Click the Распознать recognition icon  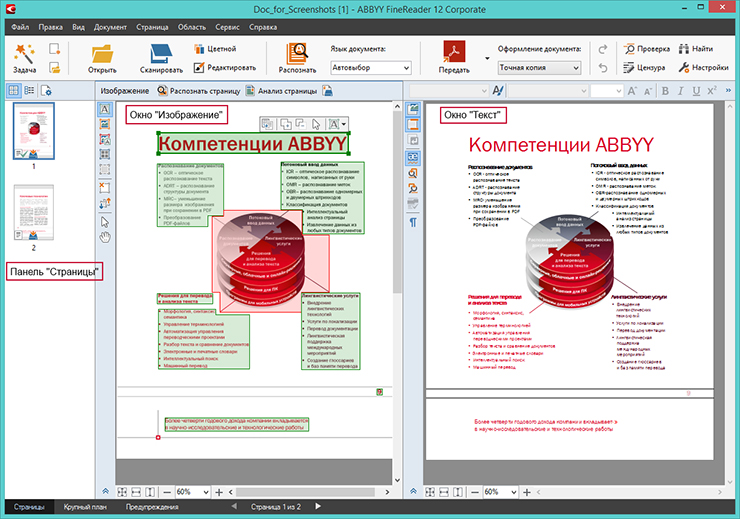(x=297, y=53)
